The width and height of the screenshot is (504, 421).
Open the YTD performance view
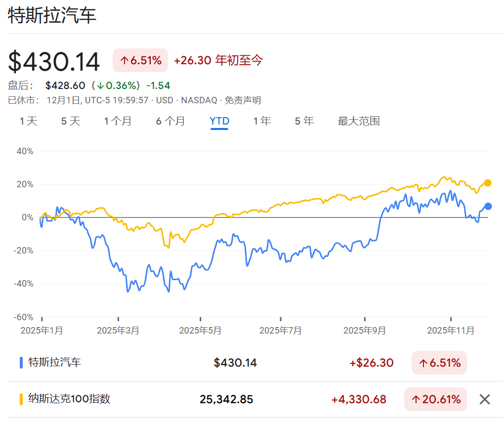click(219, 121)
